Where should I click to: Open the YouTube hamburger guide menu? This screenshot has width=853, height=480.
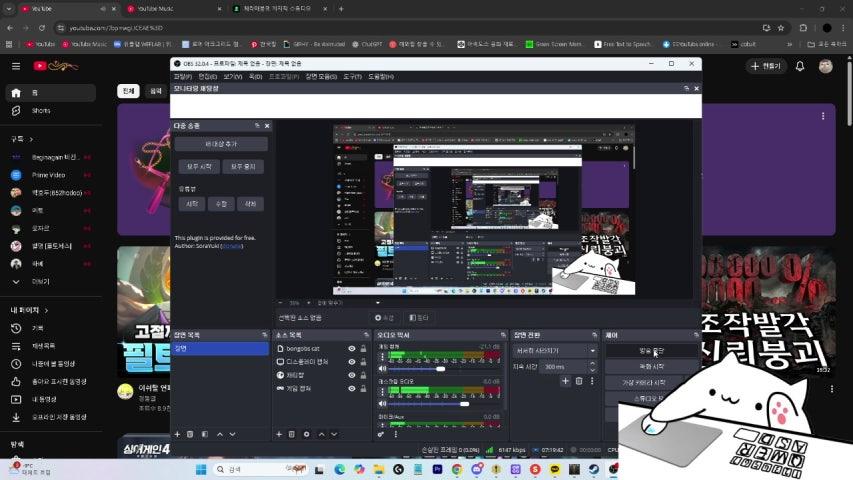16,66
